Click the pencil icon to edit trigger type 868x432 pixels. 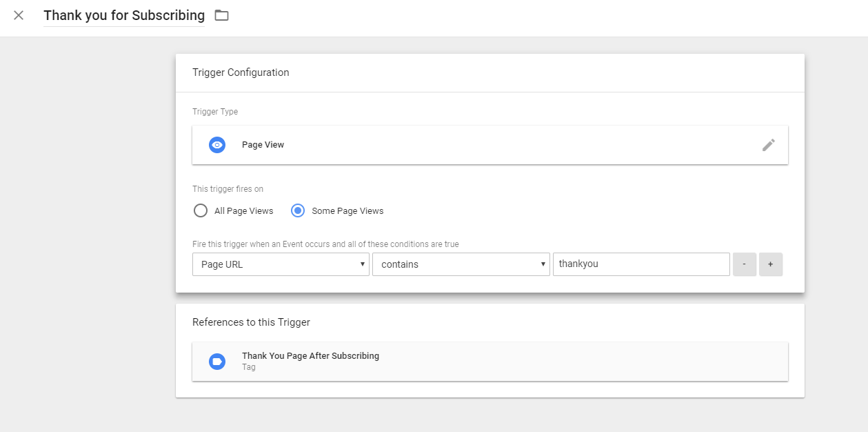pos(768,145)
